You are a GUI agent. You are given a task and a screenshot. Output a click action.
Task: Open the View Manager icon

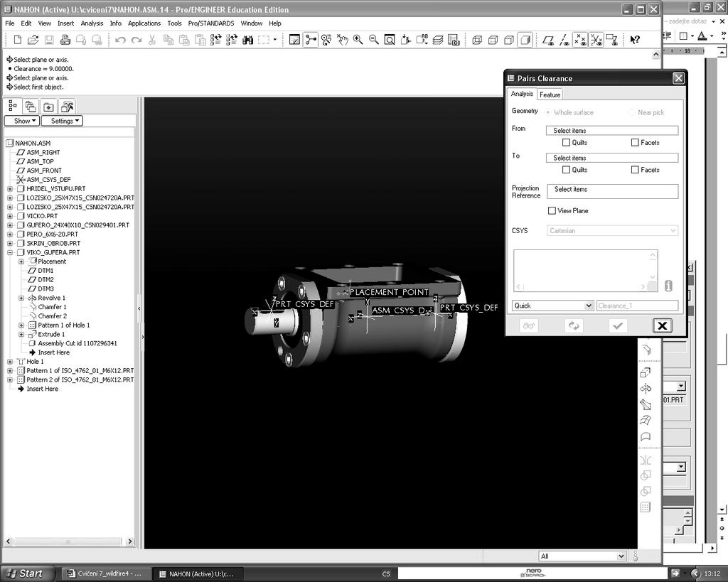454,40
